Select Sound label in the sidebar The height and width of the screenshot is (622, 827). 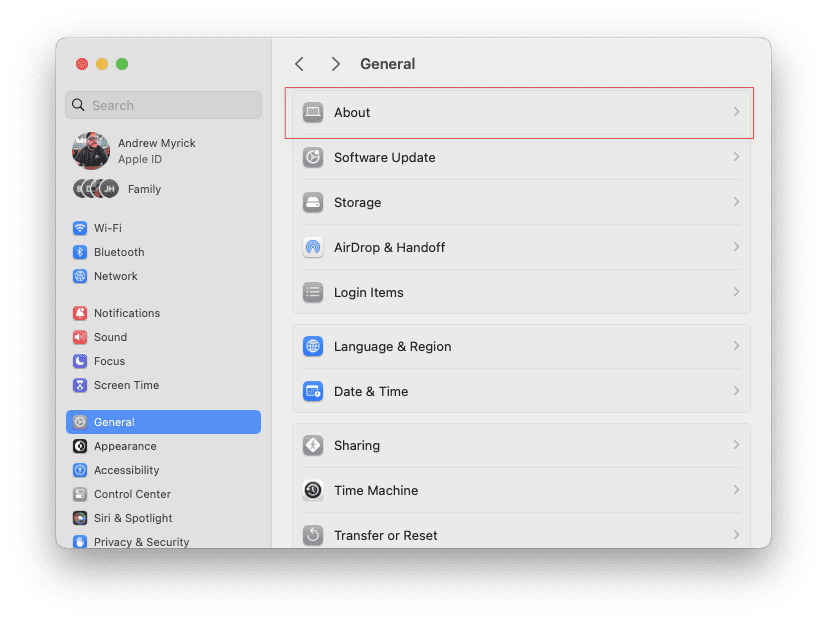click(x=110, y=337)
